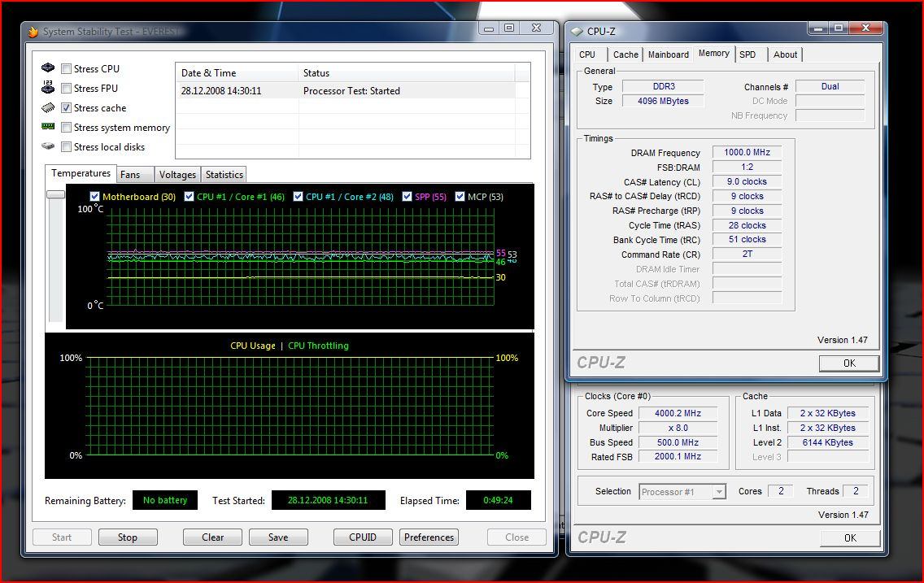The width and height of the screenshot is (924, 583).
Task: Click the Date & Time column header
Action: point(237,73)
